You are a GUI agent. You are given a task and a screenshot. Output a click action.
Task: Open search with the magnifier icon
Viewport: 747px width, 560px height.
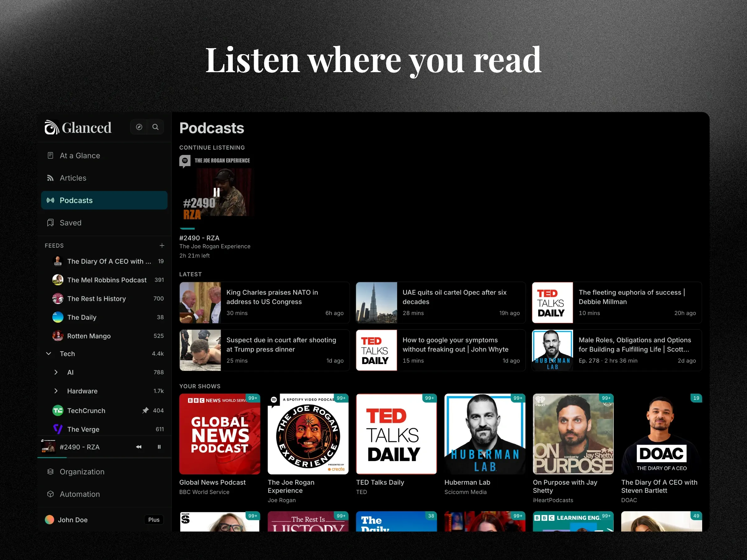(155, 127)
